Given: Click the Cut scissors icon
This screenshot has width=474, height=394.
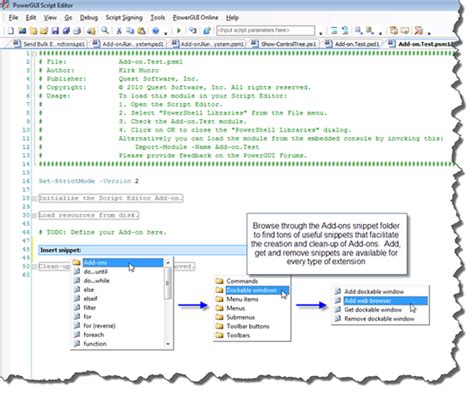Looking at the screenshot, I should [119, 31].
